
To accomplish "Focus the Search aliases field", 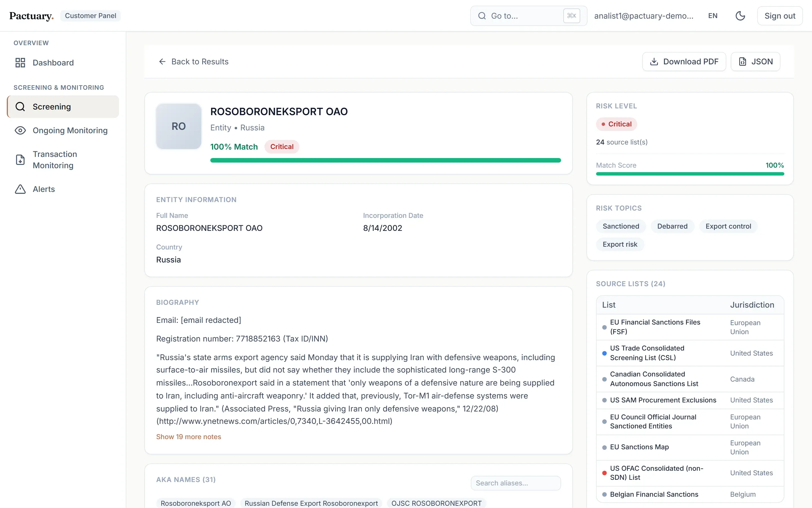I will coord(516,483).
